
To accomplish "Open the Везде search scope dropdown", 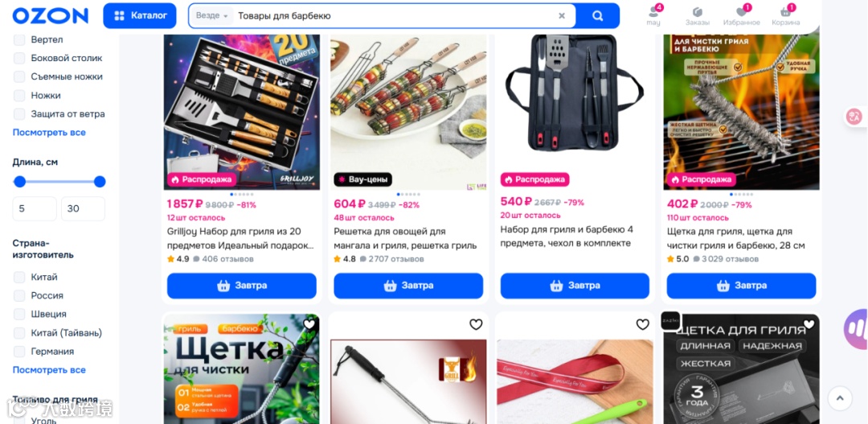I will 211,16.
